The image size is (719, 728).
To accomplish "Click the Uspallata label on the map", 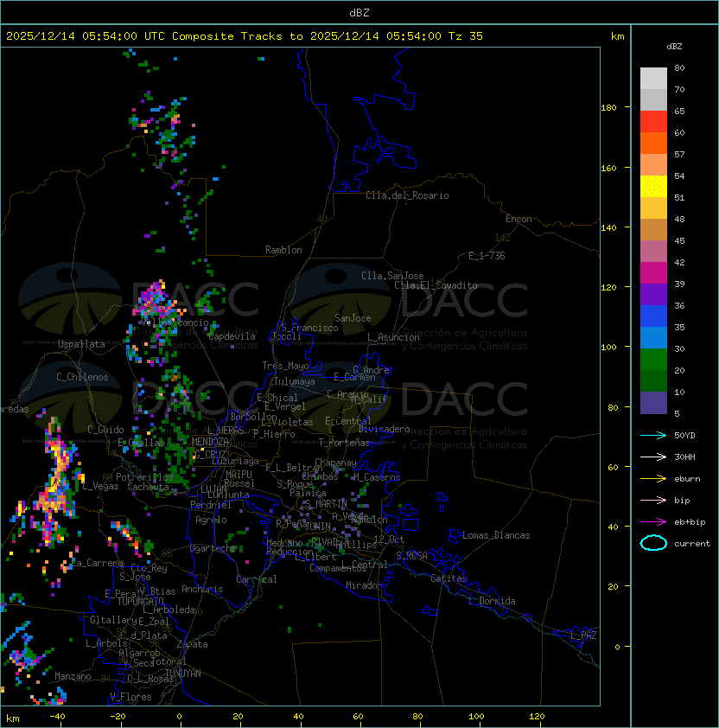I will coord(81,344).
